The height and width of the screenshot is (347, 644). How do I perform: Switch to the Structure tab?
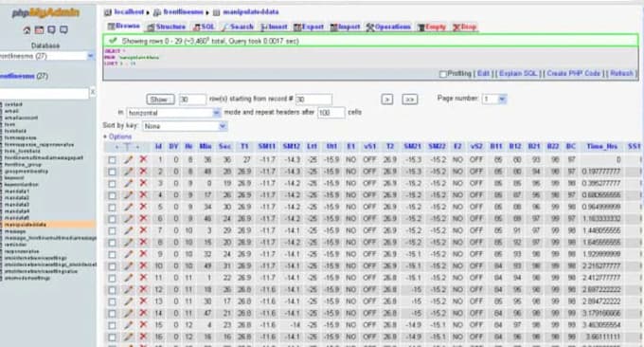coord(167,27)
